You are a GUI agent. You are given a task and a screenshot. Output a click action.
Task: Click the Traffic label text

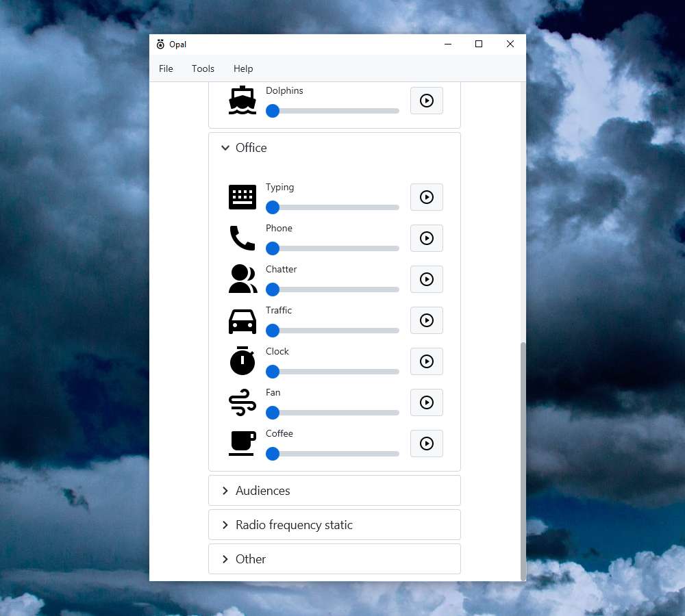click(278, 310)
